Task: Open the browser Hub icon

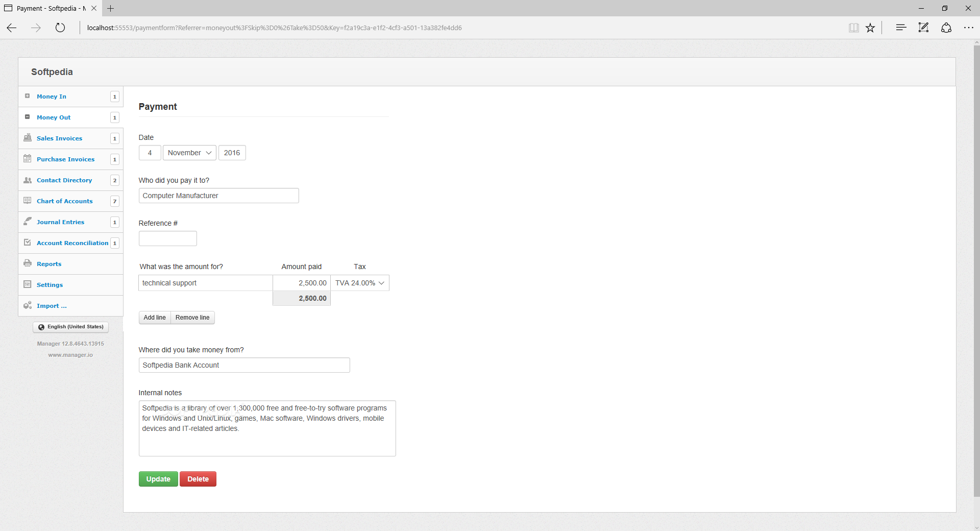Action: 901,28
